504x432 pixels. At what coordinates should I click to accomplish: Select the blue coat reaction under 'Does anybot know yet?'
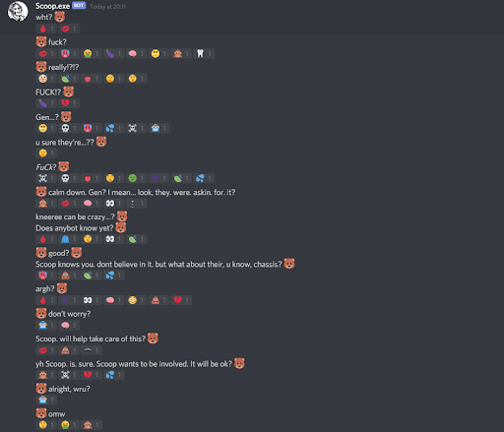[x=69, y=239]
